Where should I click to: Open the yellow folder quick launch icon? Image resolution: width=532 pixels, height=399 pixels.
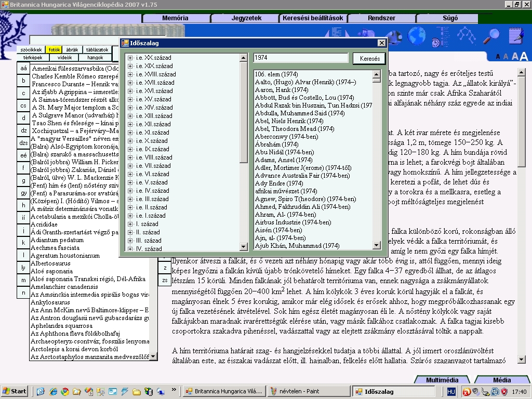tap(137, 392)
